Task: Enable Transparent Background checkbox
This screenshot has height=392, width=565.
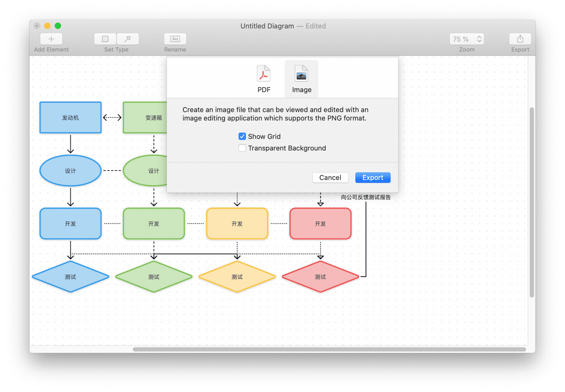Action: pyautogui.click(x=242, y=148)
